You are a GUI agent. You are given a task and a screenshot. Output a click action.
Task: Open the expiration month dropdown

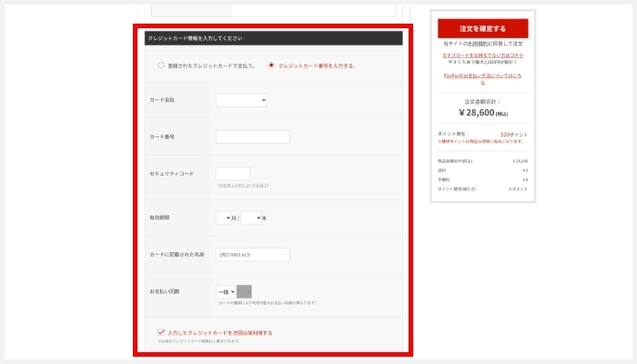click(x=224, y=217)
